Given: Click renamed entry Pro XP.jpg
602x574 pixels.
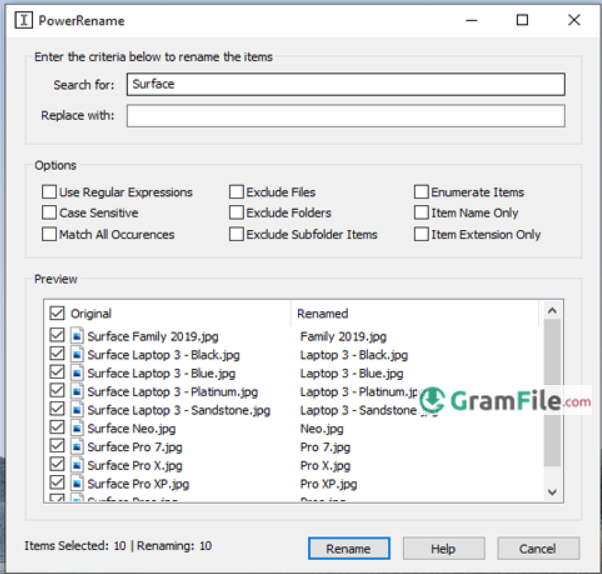Looking at the screenshot, I should point(329,484).
